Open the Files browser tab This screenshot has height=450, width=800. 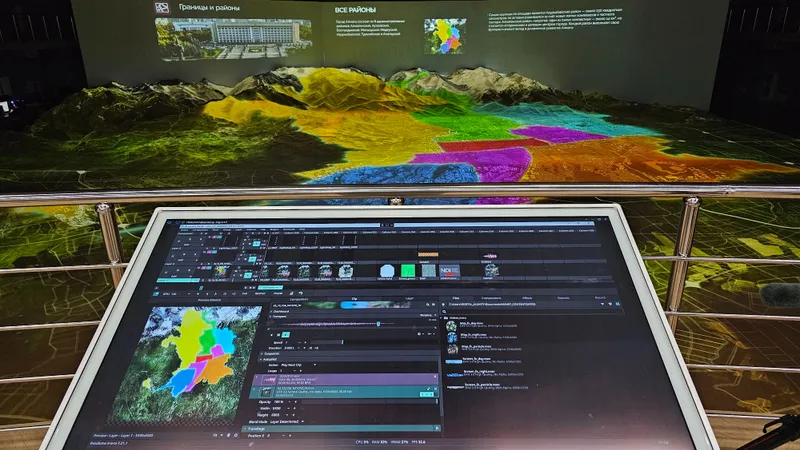tap(455, 297)
